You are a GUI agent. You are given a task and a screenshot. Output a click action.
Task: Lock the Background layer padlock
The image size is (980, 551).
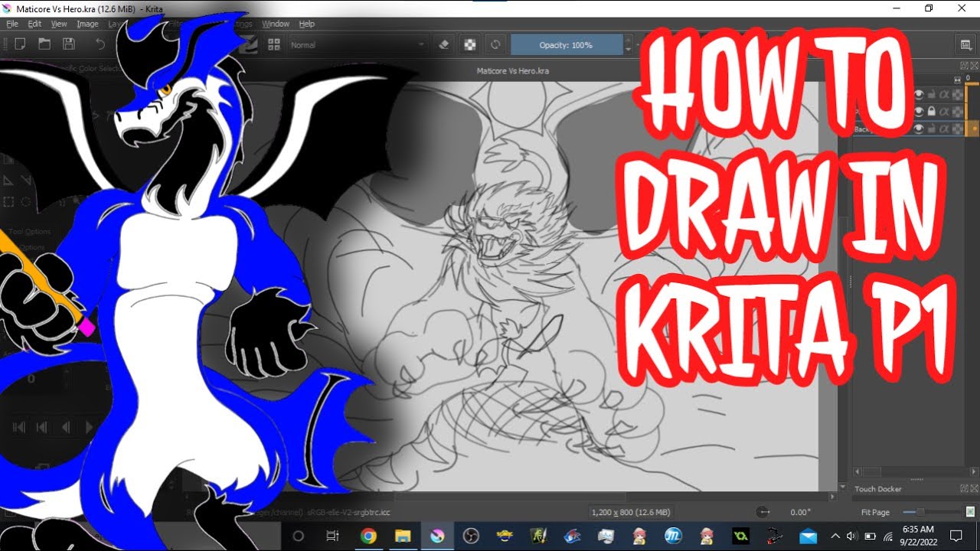[932, 130]
